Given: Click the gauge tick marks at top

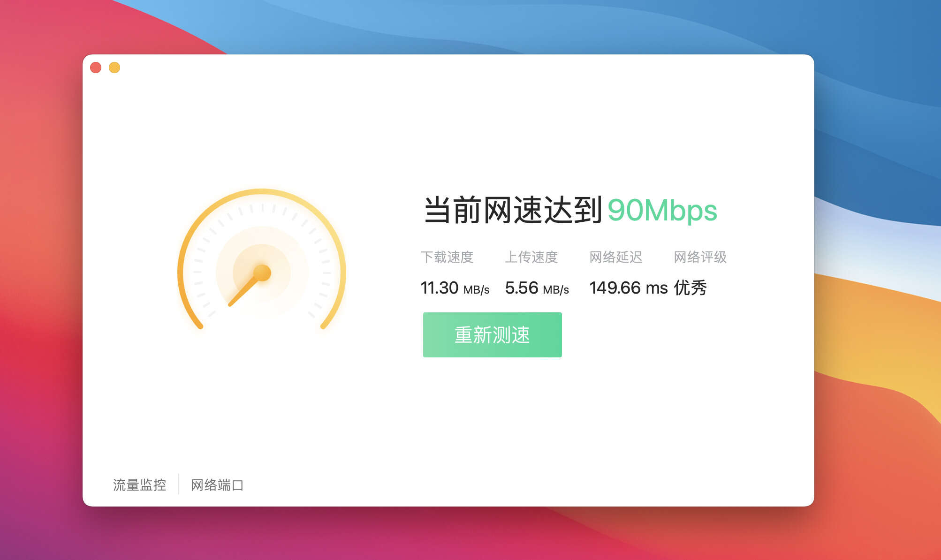Looking at the screenshot, I should point(262,208).
